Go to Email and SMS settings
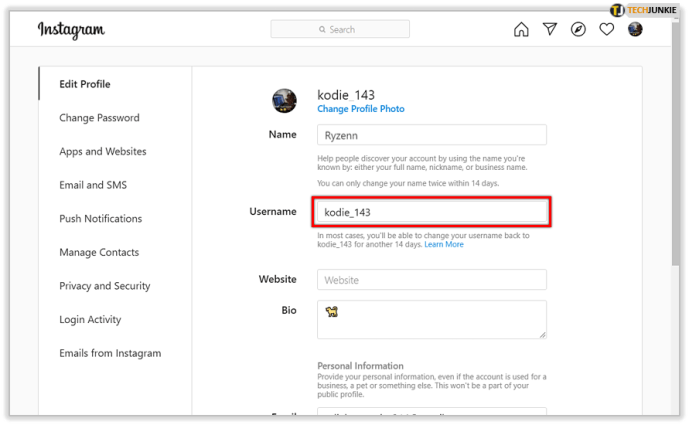 (x=93, y=185)
